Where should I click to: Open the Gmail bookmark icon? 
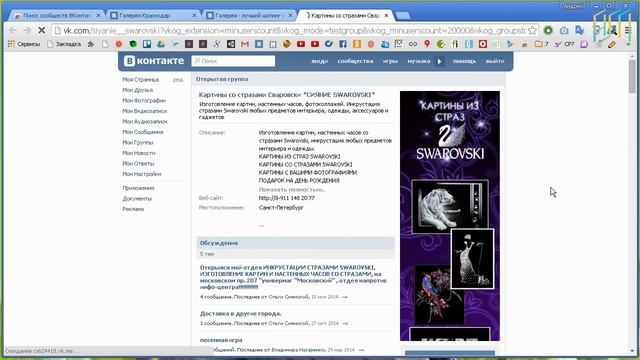click(245, 44)
